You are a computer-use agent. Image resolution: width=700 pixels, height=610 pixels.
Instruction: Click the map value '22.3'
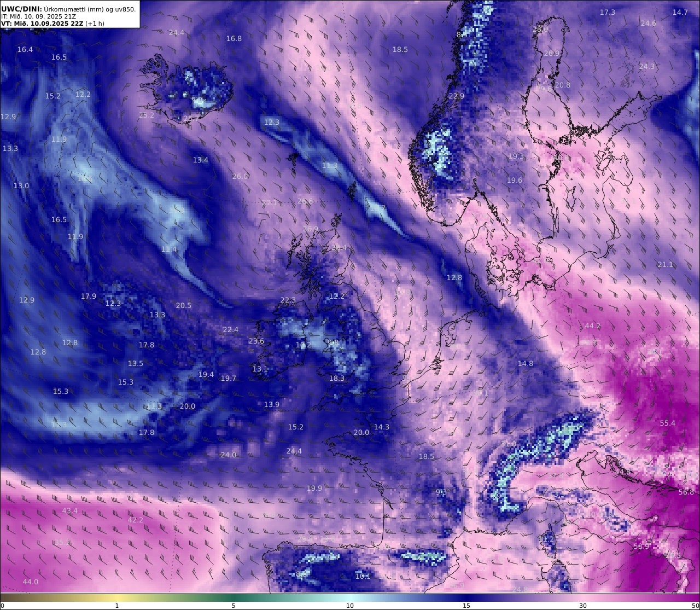coord(288,300)
